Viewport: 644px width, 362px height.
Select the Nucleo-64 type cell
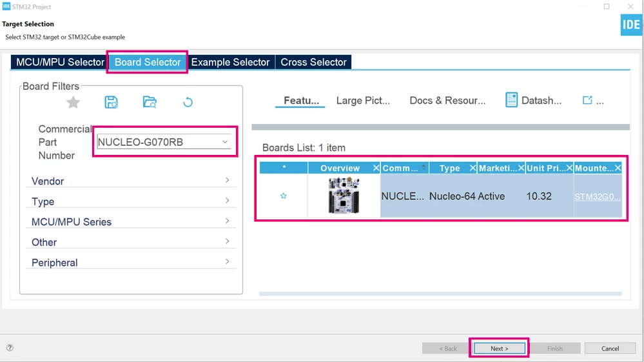453,196
